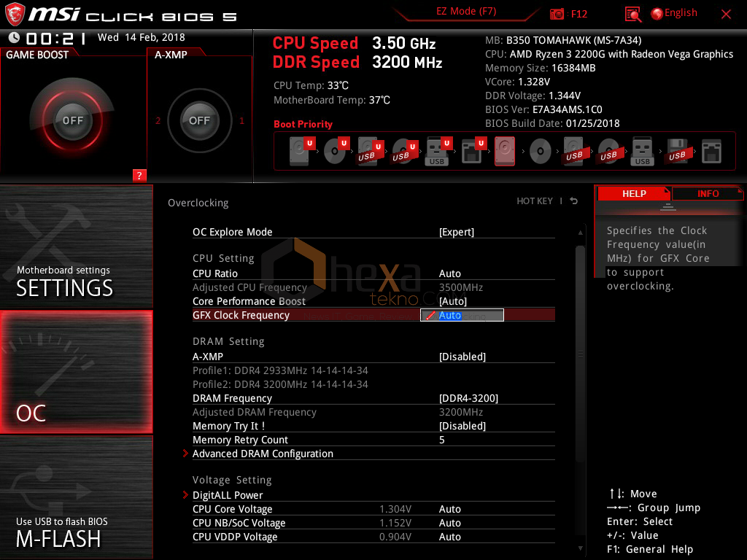Select the UEFI USB hard disk boot device
This screenshot has width=747, height=560.
[371, 152]
